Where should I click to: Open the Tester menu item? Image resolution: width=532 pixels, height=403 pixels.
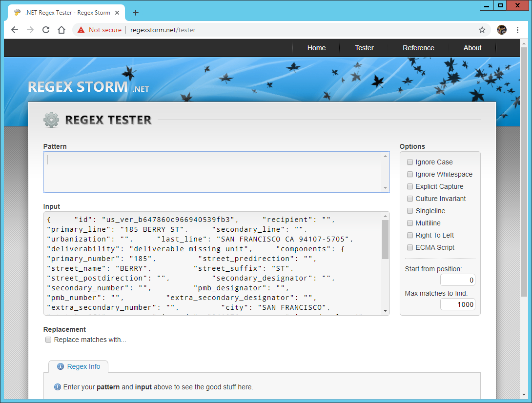364,48
